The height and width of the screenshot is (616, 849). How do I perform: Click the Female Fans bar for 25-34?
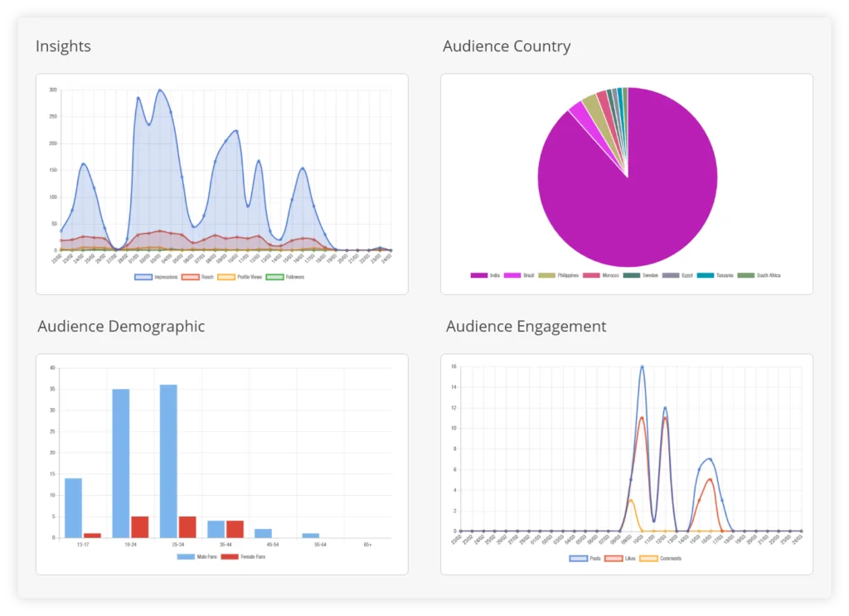pos(187,526)
